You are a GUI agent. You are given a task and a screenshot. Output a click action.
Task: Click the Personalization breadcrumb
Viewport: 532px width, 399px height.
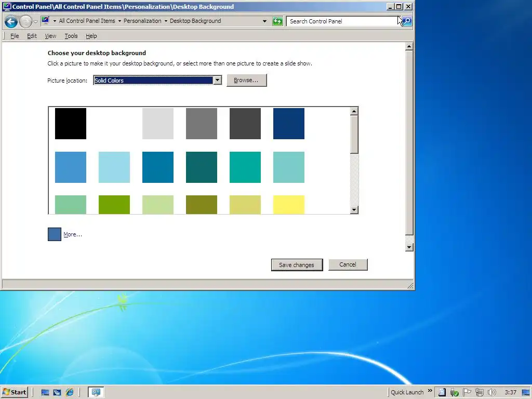142,21
